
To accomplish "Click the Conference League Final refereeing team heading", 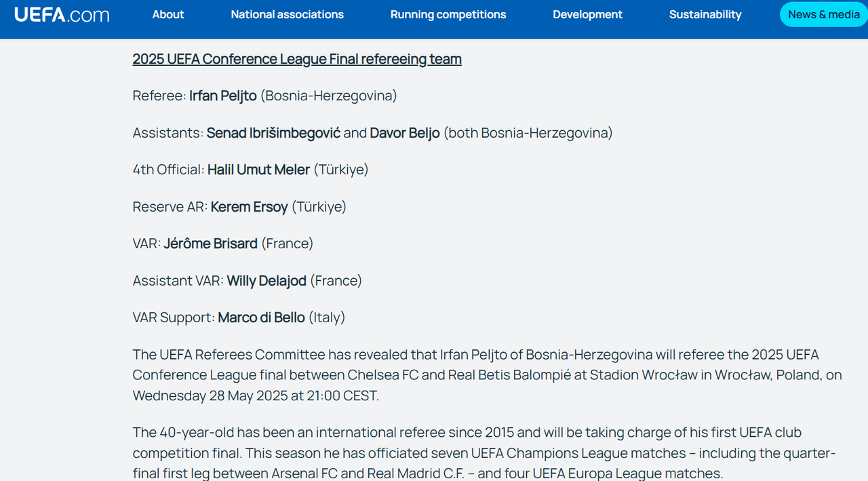I will pyautogui.click(x=297, y=59).
